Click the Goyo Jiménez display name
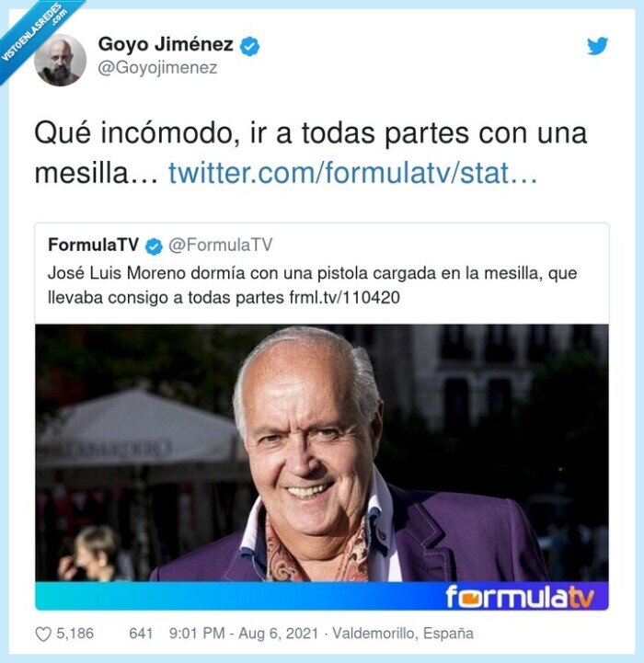The height and width of the screenshot is (663, 644). tap(166, 44)
